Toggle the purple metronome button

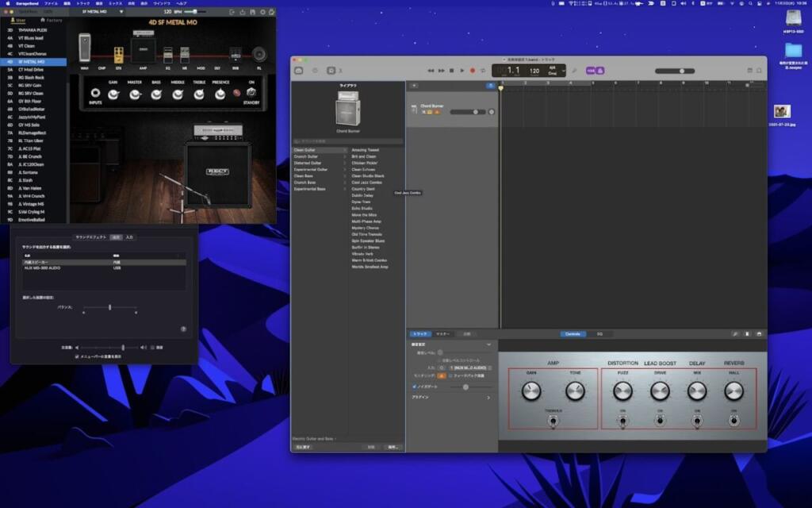[599, 71]
